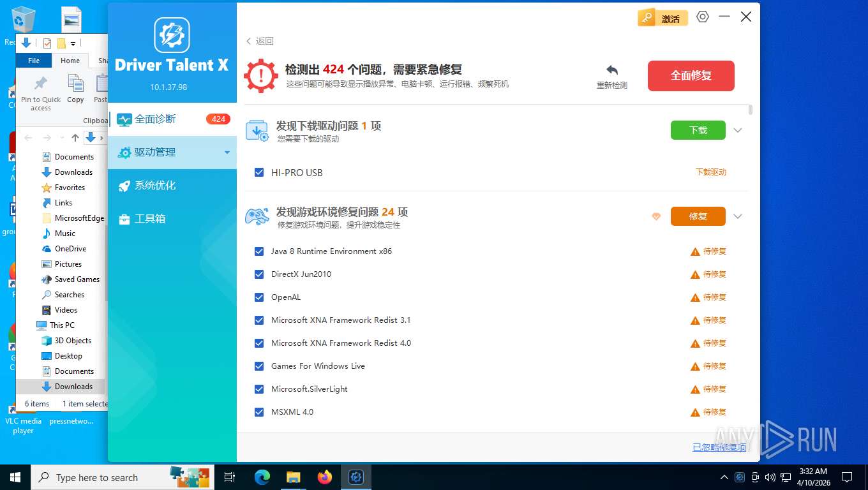Click Driver Talent taskbar icon
The width and height of the screenshot is (868, 490).
pyautogui.click(x=356, y=477)
